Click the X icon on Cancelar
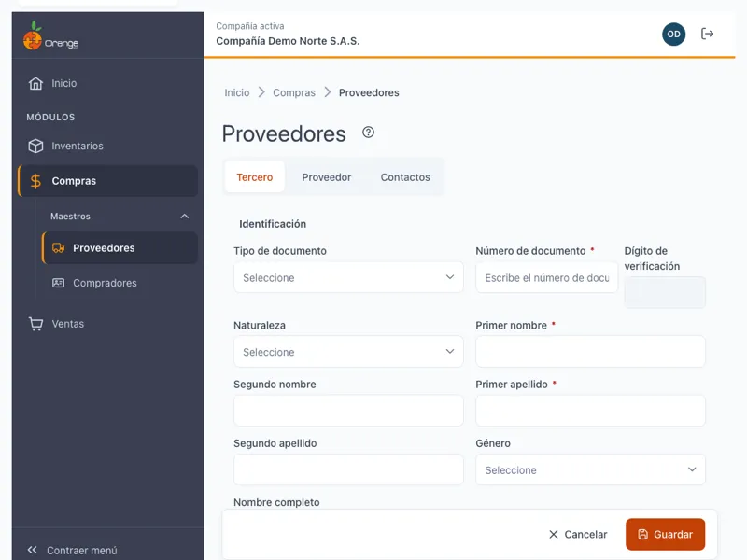 pos(553,534)
